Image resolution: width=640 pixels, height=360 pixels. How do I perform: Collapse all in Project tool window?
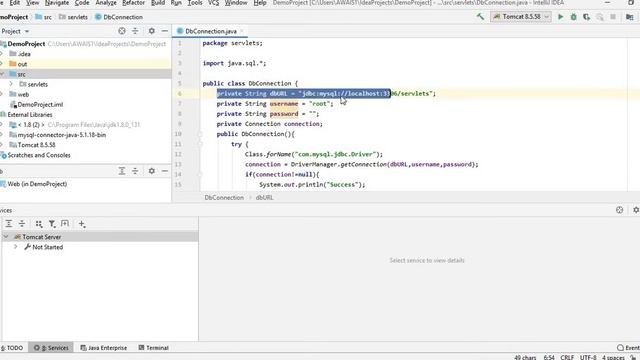coord(135,31)
